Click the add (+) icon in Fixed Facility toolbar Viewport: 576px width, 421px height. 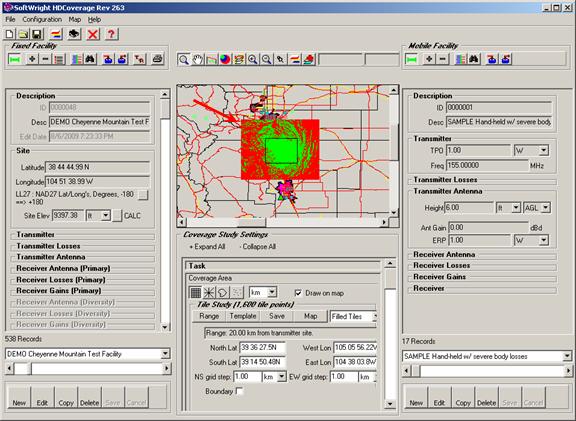32,59
